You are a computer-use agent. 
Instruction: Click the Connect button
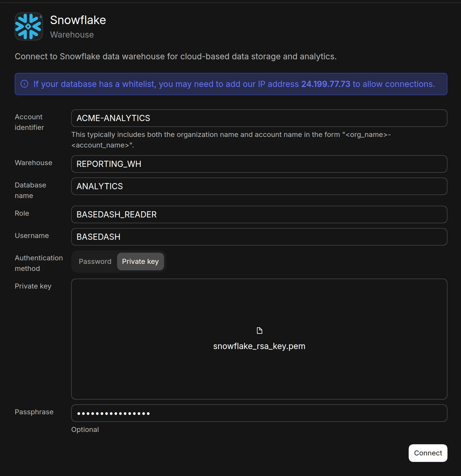pyautogui.click(x=428, y=453)
